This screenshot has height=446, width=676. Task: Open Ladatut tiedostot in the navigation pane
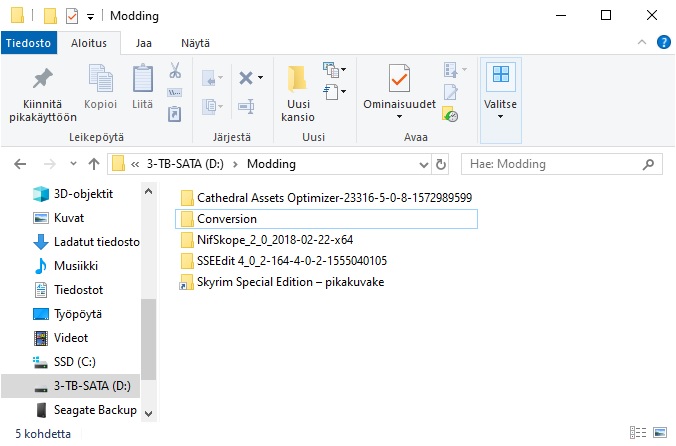click(97, 241)
